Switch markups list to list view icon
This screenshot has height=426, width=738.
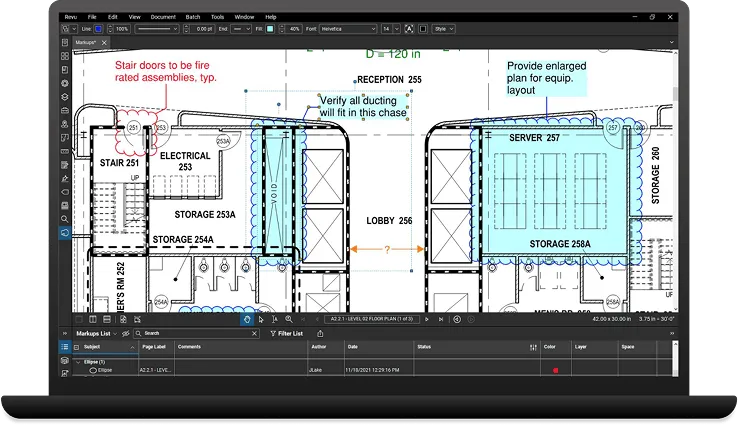[x=65, y=347]
